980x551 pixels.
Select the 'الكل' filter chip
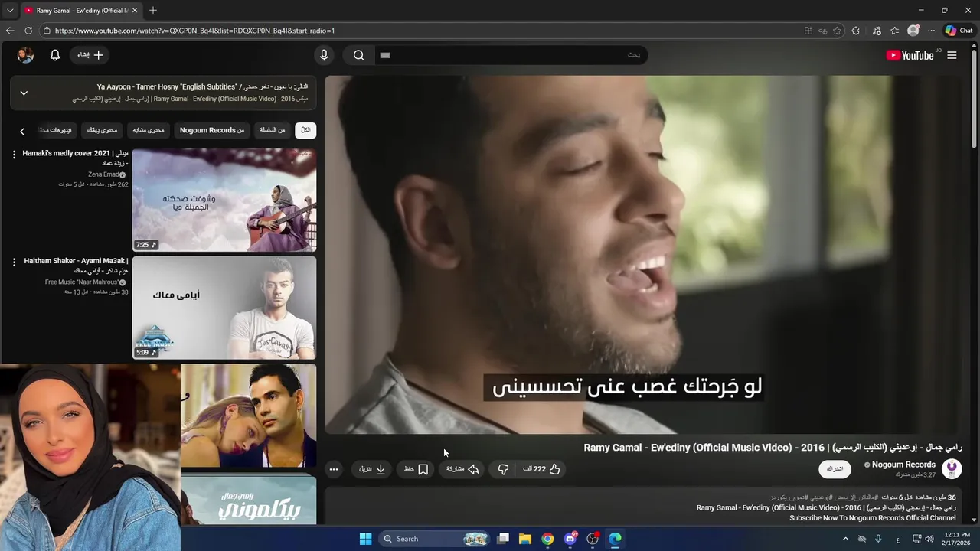click(305, 130)
